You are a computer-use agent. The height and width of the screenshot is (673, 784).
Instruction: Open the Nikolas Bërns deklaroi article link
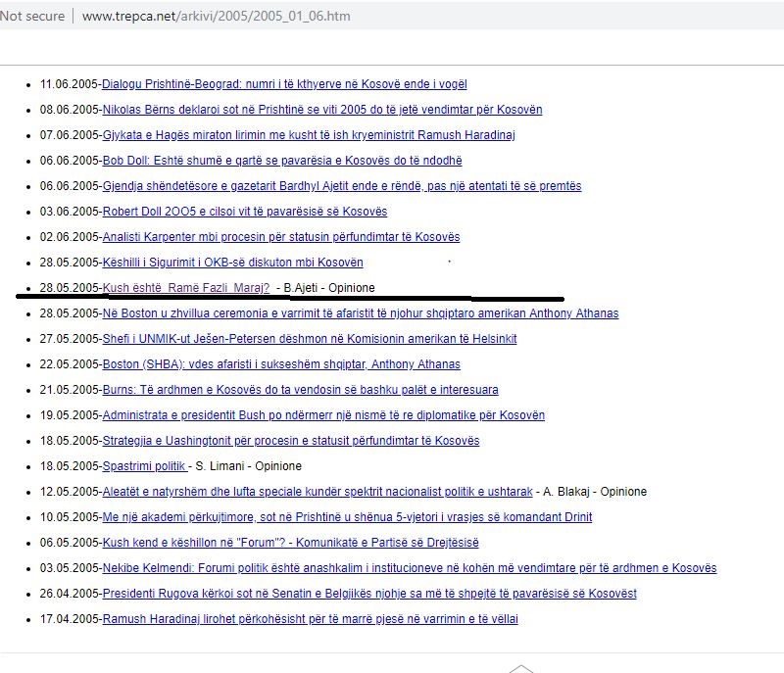pyautogui.click(x=321, y=110)
